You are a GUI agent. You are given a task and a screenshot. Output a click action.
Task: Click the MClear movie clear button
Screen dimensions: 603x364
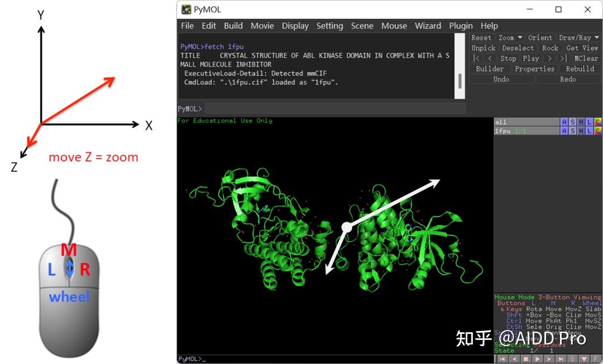(586, 58)
